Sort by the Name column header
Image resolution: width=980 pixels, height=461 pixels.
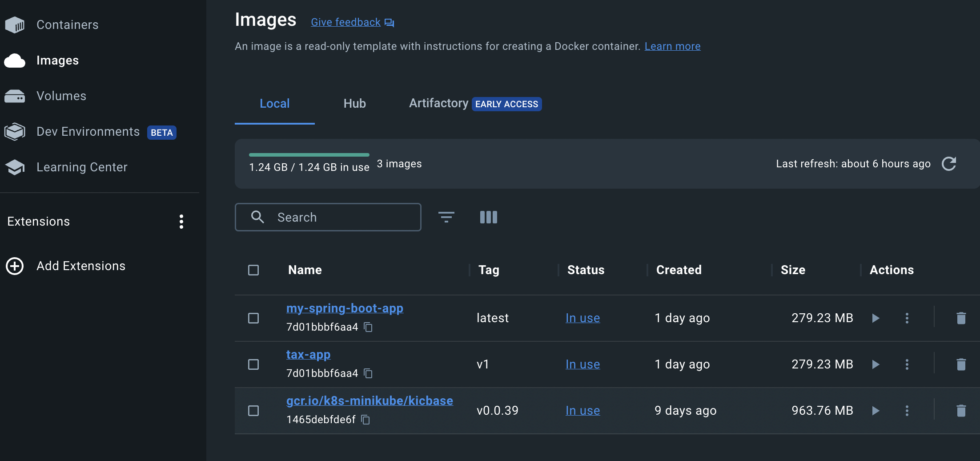(305, 270)
